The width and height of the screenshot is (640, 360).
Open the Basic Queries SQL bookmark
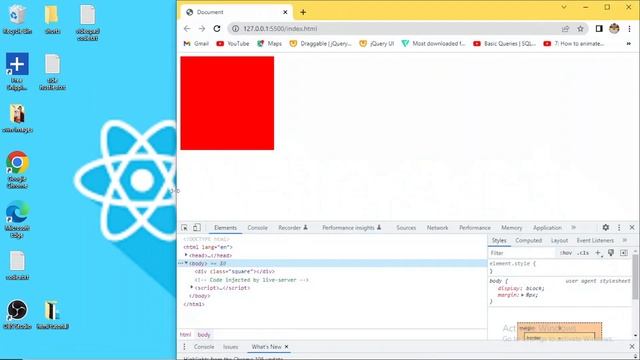tap(504, 43)
